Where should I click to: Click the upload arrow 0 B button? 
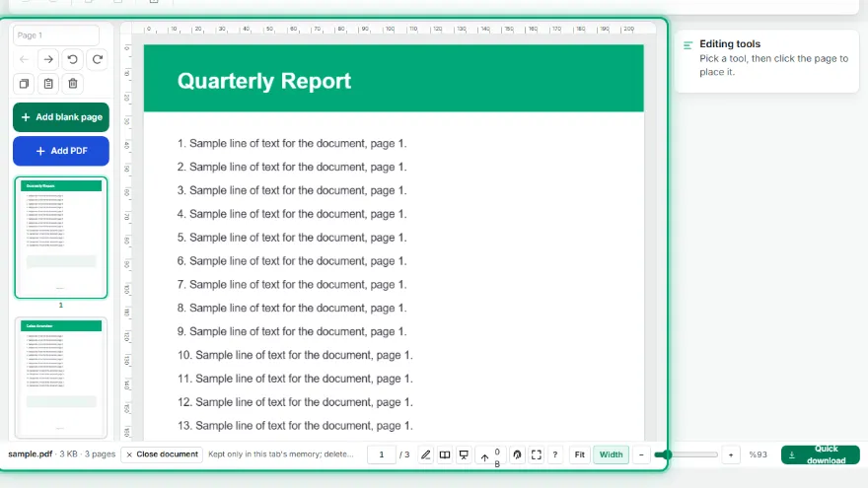click(490, 455)
